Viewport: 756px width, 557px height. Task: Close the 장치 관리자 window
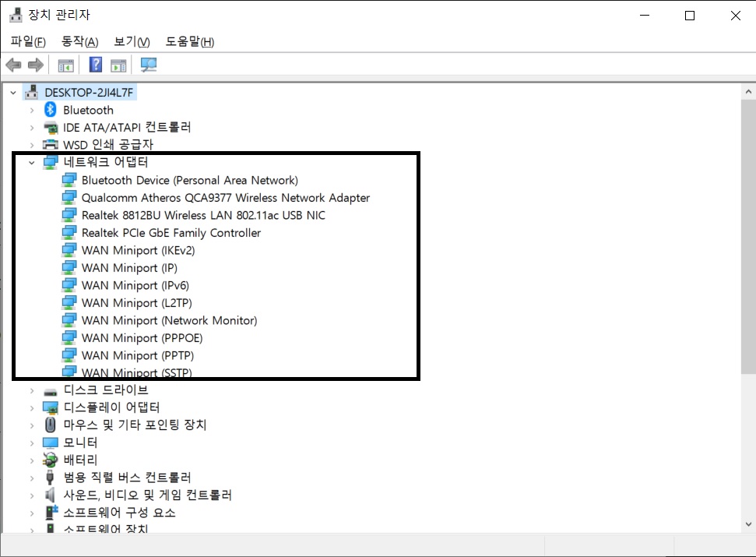point(735,16)
